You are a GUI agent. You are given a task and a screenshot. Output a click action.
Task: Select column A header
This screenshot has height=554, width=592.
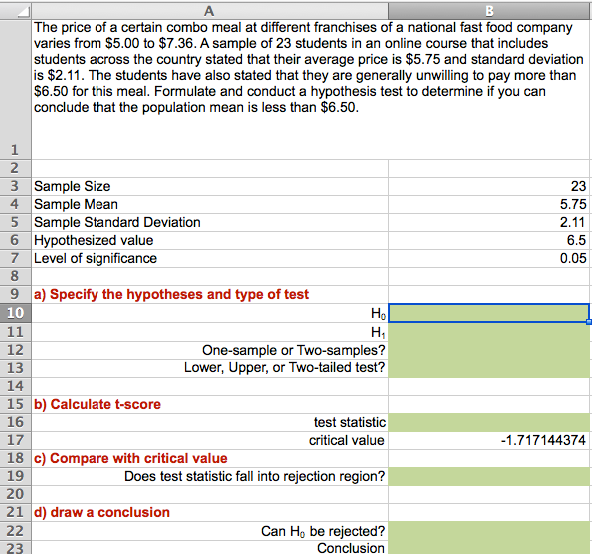coord(210,11)
